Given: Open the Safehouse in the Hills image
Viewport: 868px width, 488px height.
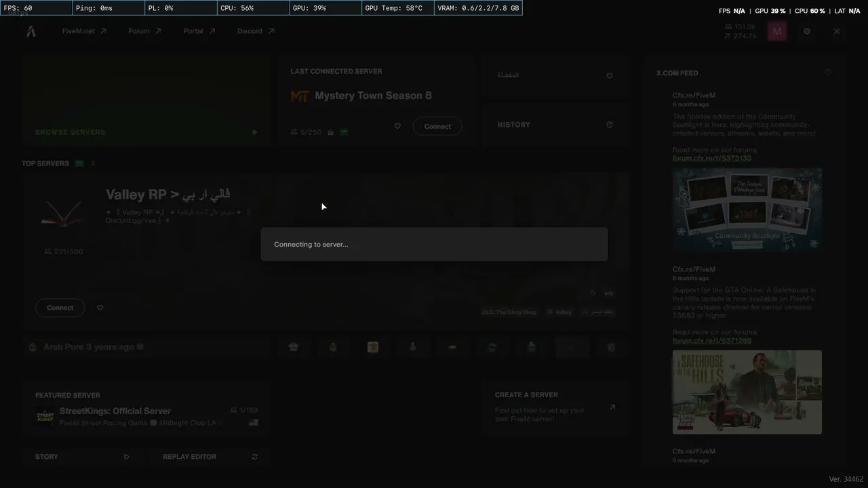Looking at the screenshot, I should [x=747, y=392].
